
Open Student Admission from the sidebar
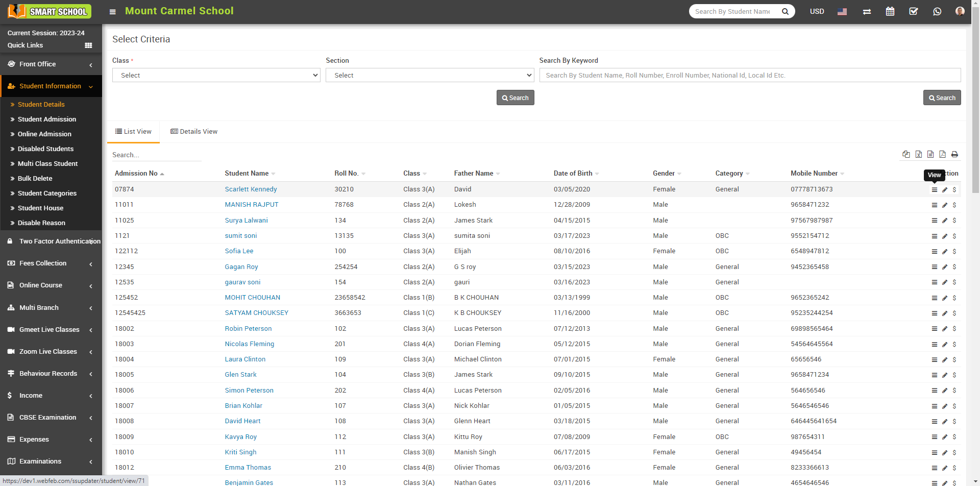pos(46,119)
